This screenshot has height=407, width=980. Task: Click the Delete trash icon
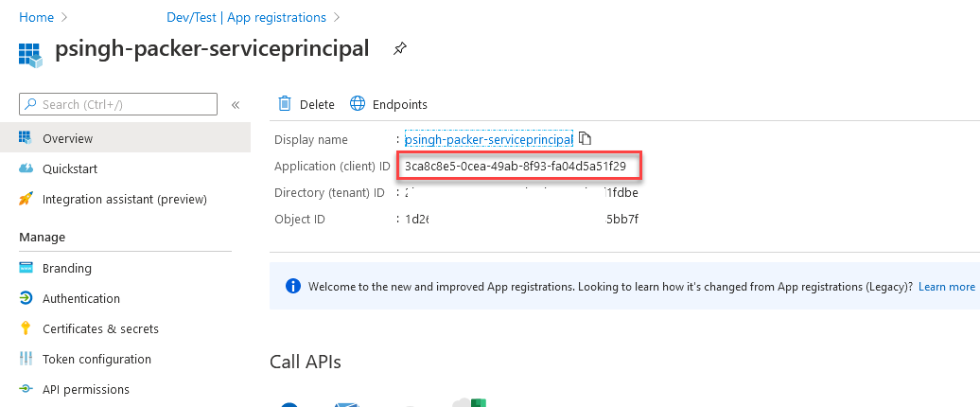pos(284,104)
